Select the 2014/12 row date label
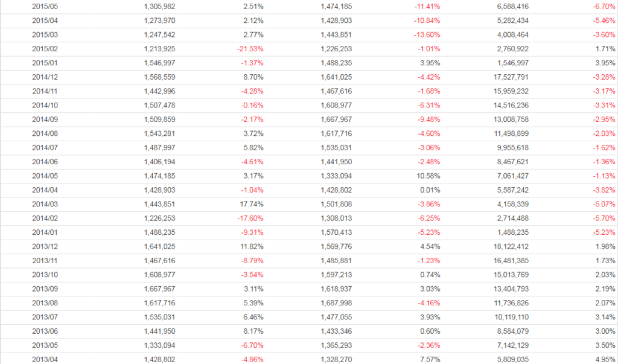The image size is (618, 364). coord(45,77)
